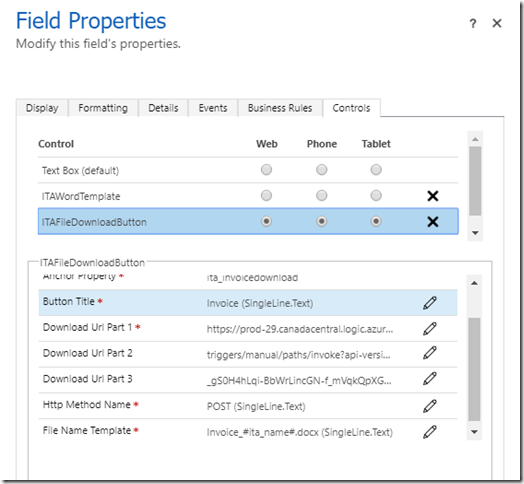Click the ita_invoicedownload anchor value

[x=252, y=277]
